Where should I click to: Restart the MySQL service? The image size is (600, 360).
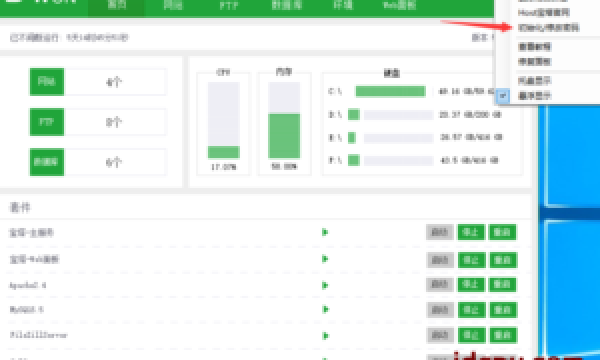point(502,310)
